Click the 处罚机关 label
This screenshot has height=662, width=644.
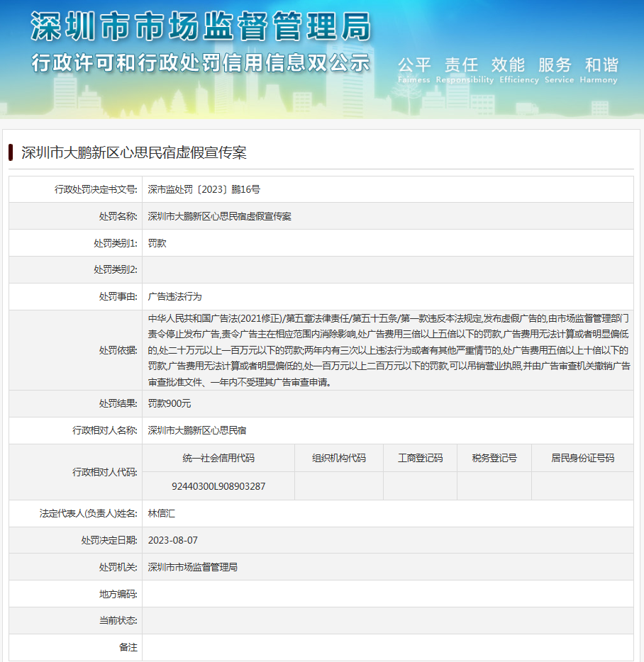point(118,567)
